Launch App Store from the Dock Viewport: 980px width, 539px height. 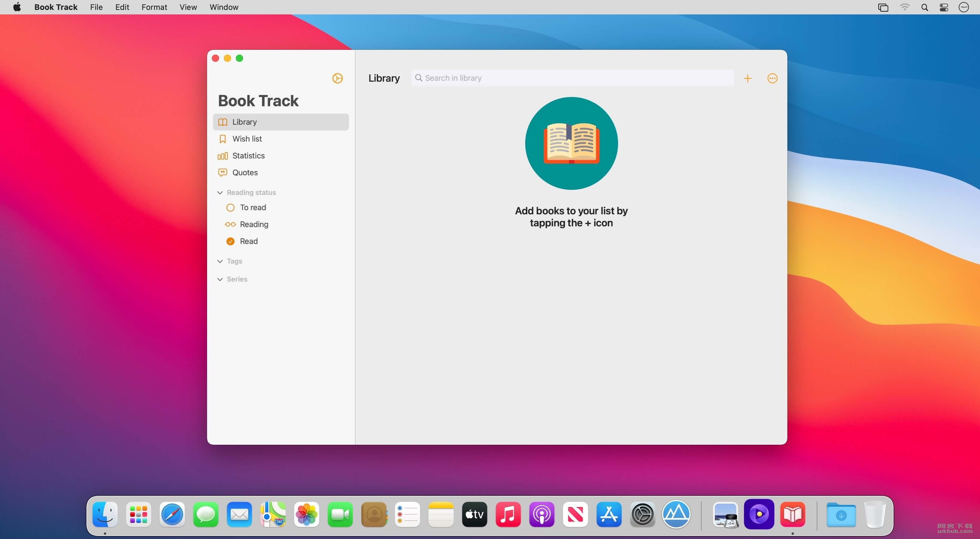(x=609, y=514)
